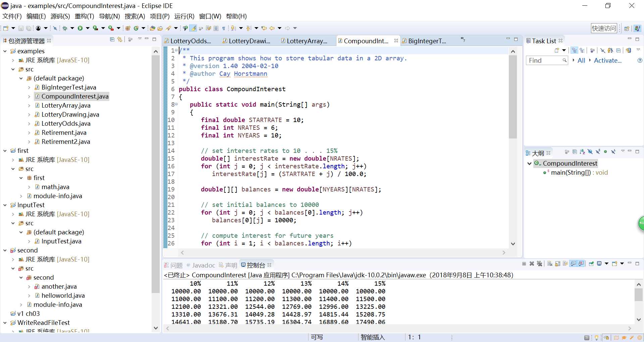Image resolution: width=644 pixels, height=342 pixels.
Task: Open the Run button dropdown arrow
Action: pos(88,28)
